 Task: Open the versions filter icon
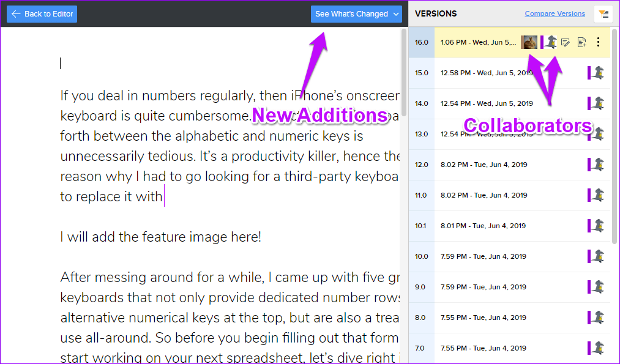(603, 14)
